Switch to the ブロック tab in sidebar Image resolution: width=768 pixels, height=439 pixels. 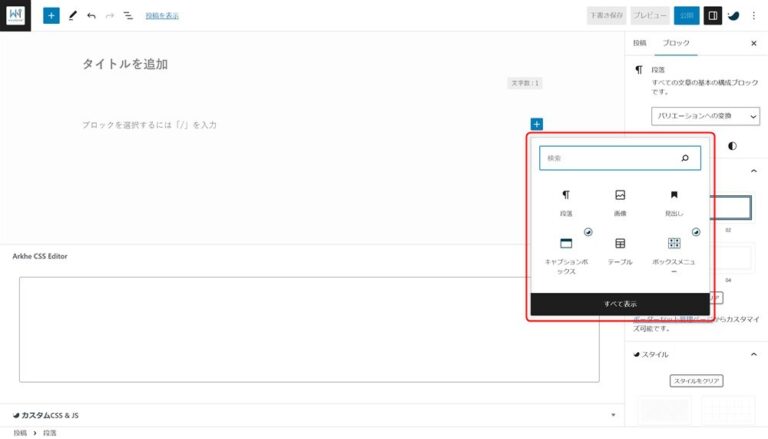(x=677, y=44)
